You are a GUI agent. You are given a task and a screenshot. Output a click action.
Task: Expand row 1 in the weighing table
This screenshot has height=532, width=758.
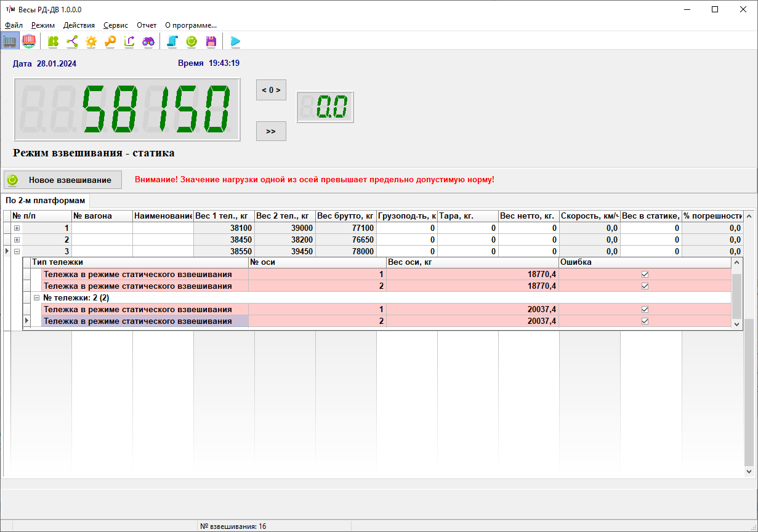[17, 228]
